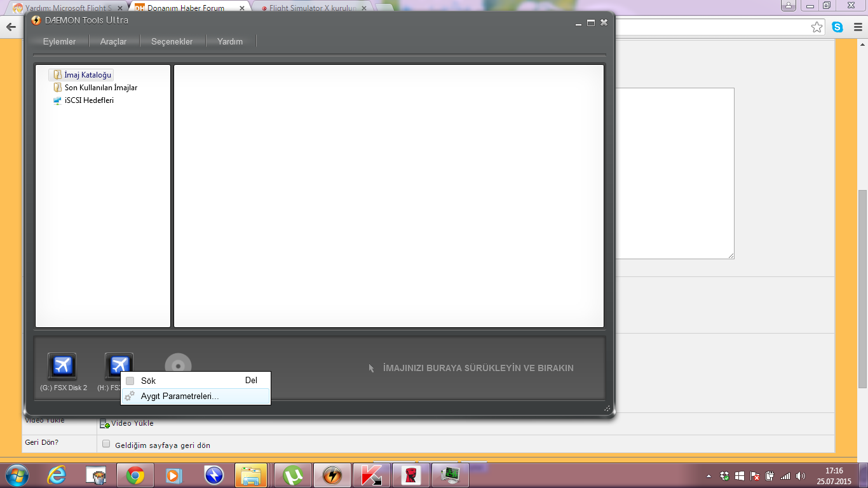Open Windows Media Player from taskbar
Viewport: 868px width, 488px height.
click(173, 475)
